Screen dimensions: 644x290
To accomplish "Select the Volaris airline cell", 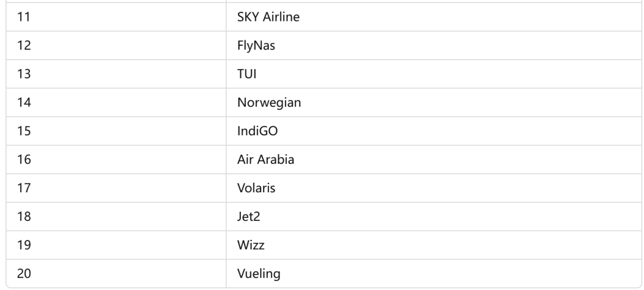I will 434,188.
